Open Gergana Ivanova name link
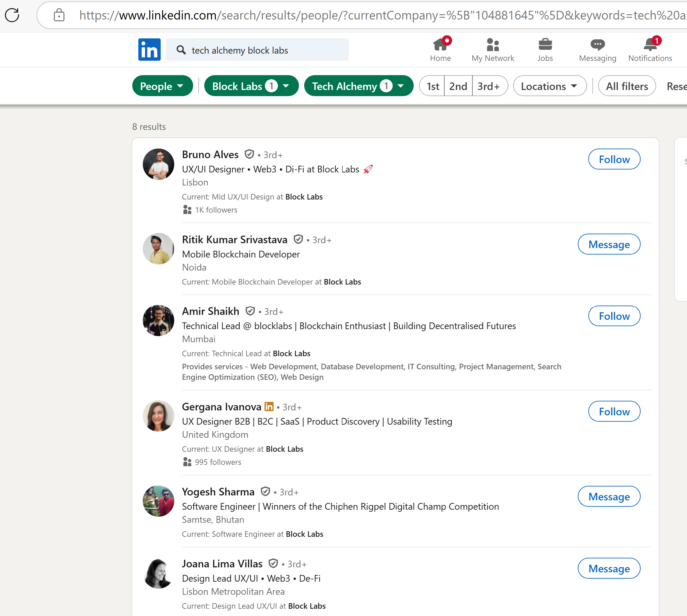Screen dimensions: 687x616 221,407
